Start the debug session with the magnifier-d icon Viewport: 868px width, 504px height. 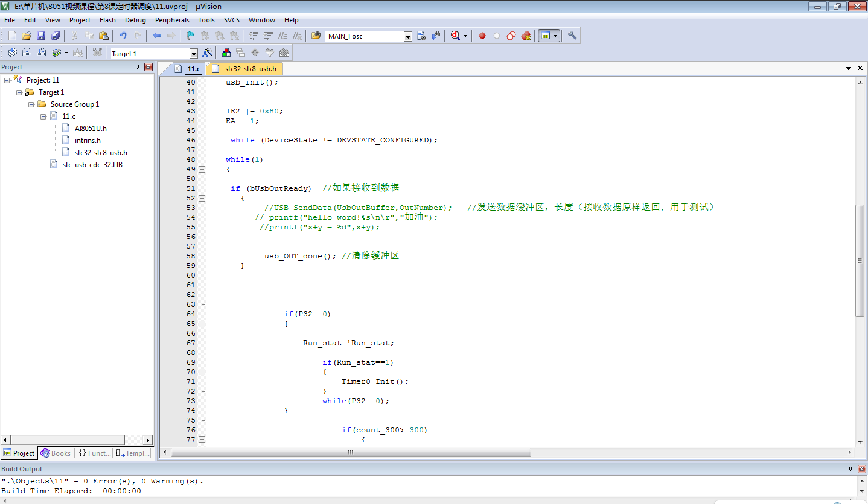coord(456,36)
